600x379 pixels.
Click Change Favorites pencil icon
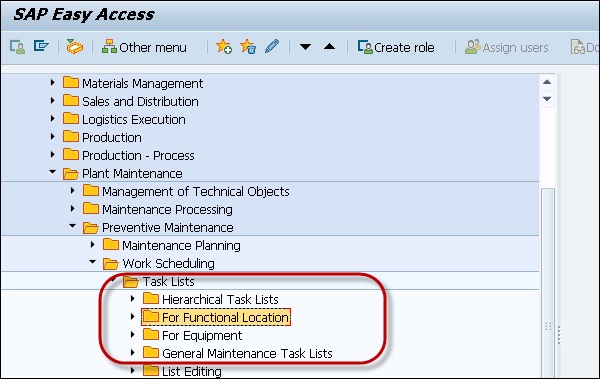pos(272,46)
